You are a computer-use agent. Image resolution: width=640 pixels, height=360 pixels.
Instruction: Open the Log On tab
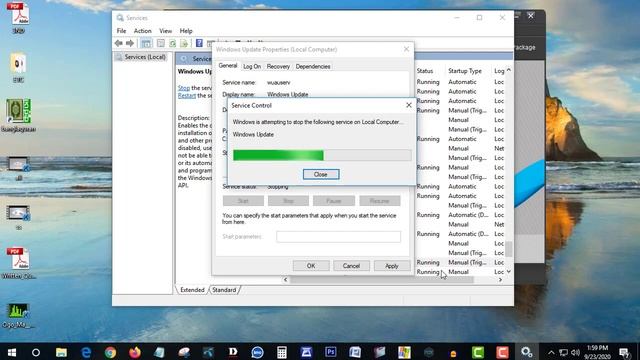coord(252,66)
